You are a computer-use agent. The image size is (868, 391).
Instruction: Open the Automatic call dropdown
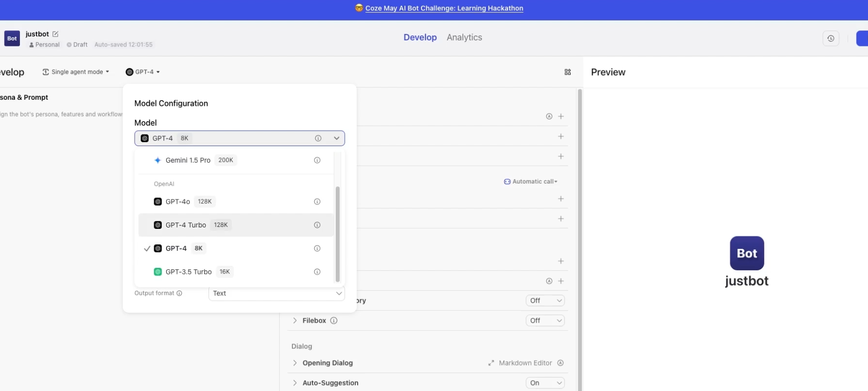(531, 182)
